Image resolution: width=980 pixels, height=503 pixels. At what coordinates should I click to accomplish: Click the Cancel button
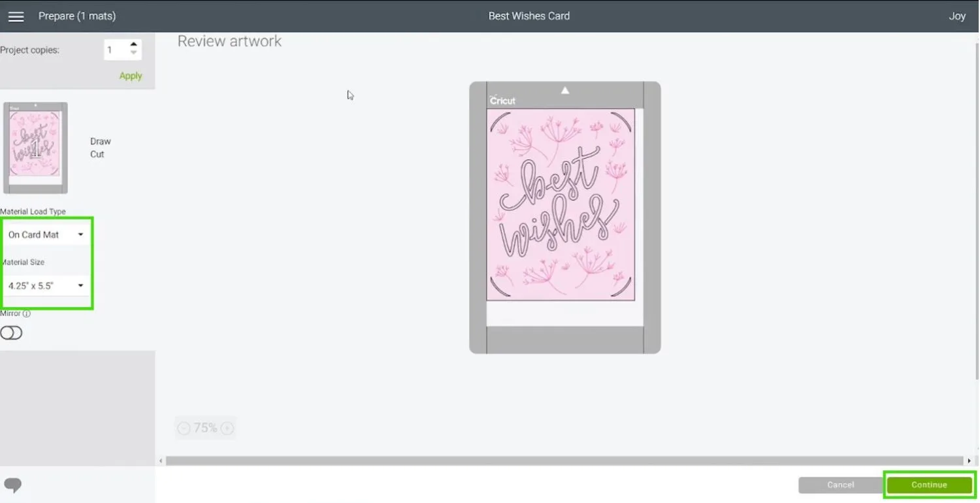pyautogui.click(x=840, y=485)
